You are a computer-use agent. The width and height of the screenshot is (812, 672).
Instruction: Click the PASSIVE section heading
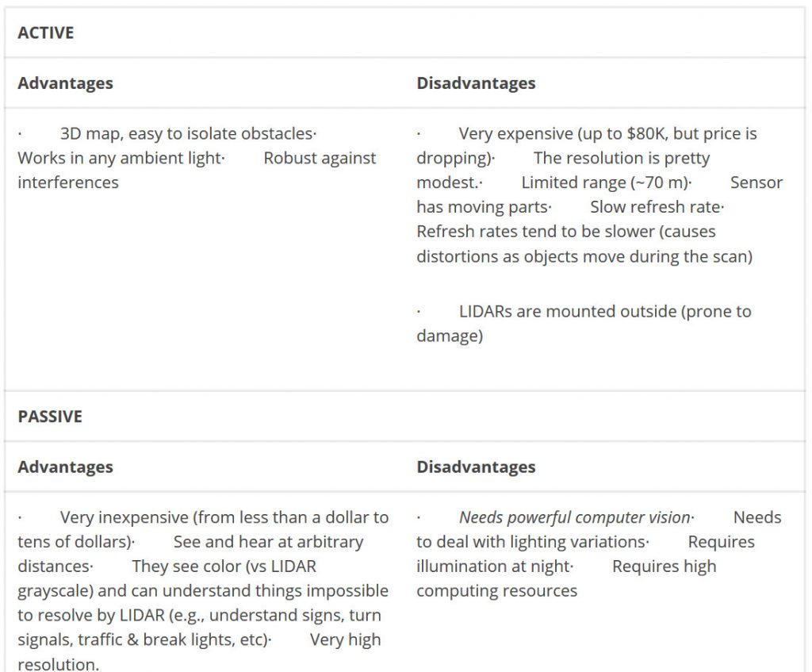pyautogui.click(x=50, y=417)
